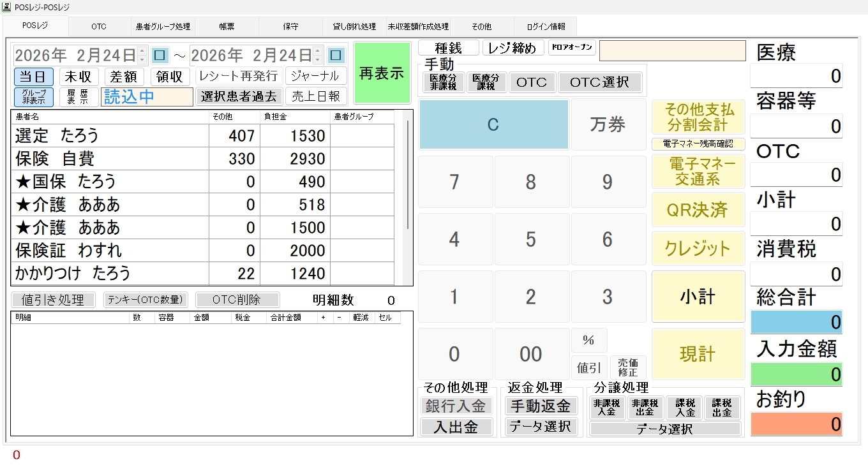Switch to the 帳票 tab

227,27
